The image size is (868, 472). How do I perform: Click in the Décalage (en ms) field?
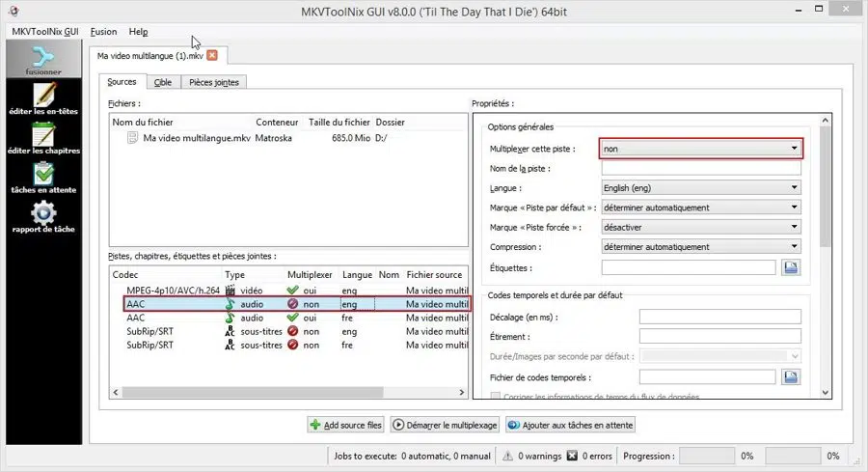[719, 317]
